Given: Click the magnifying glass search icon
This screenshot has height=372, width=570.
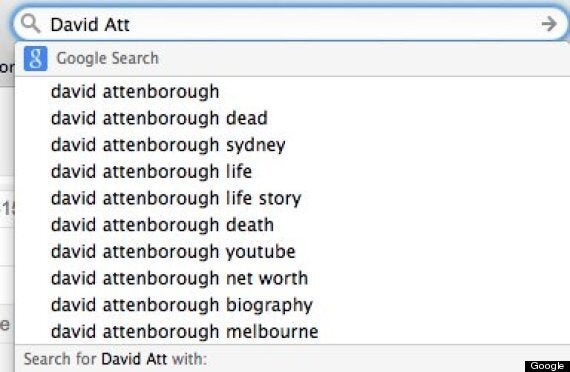Looking at the screenshot, I should click(31, 24).
